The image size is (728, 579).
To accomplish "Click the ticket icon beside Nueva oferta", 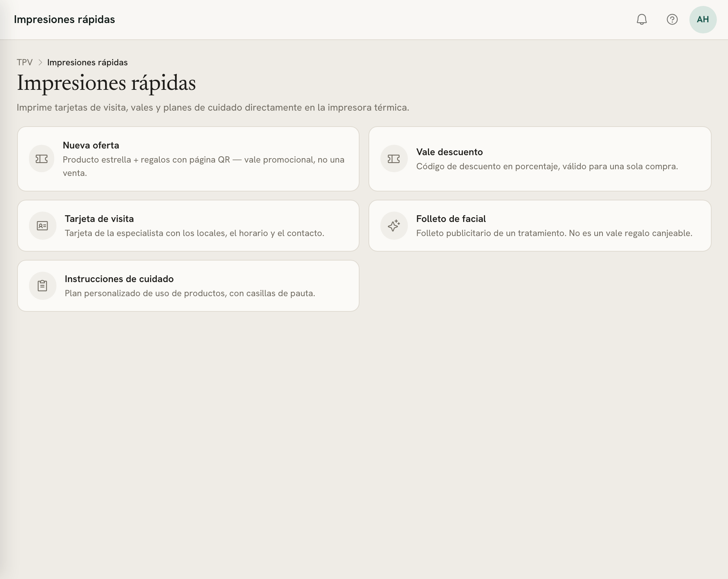I will point(42,159).
